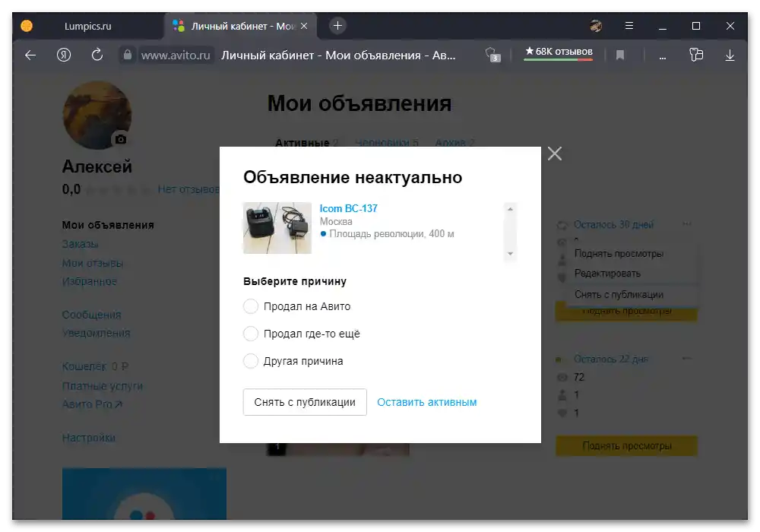Choose Поднять просмотры in context menu
This screenshot has height=532, width=760.
(619, 254)
